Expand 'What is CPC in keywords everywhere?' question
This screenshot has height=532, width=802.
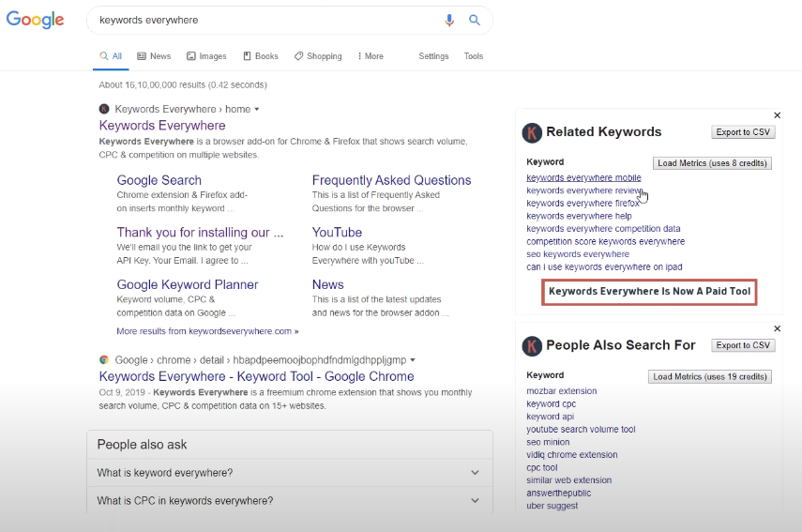coord(290,500)
